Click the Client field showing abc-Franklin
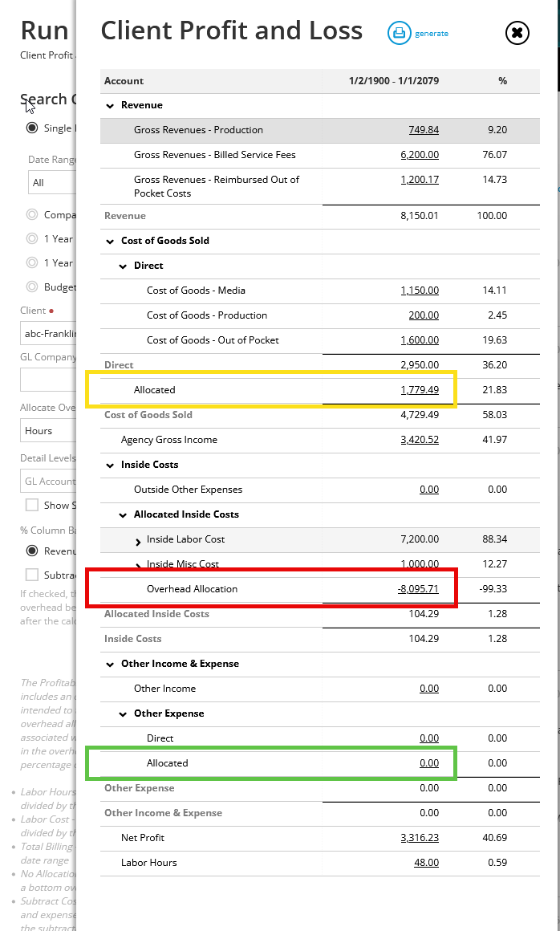Screen dimensions: 560x931 coord(49,334)
